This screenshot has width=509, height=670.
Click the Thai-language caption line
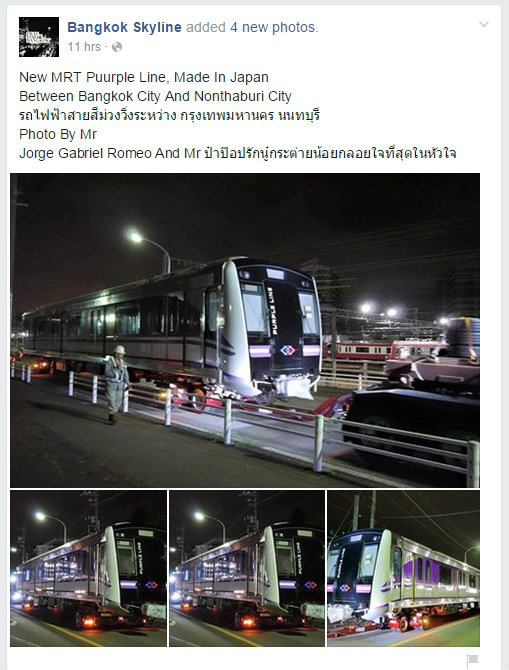(x=170, y=115)
